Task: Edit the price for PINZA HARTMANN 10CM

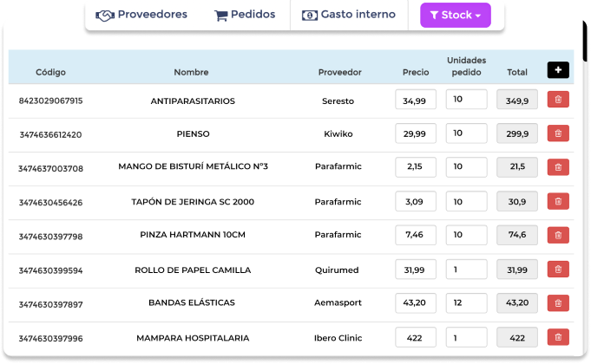Action: (416, 235)
